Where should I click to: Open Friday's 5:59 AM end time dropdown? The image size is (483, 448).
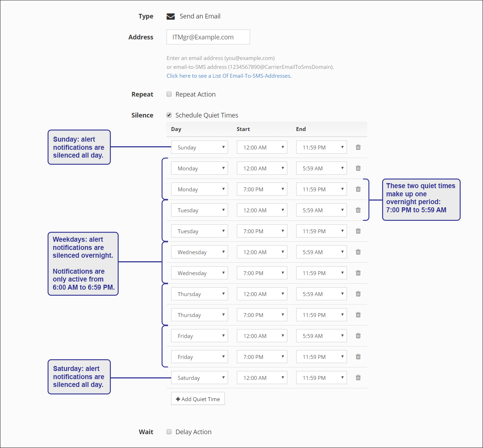click(x=321, y=336)
